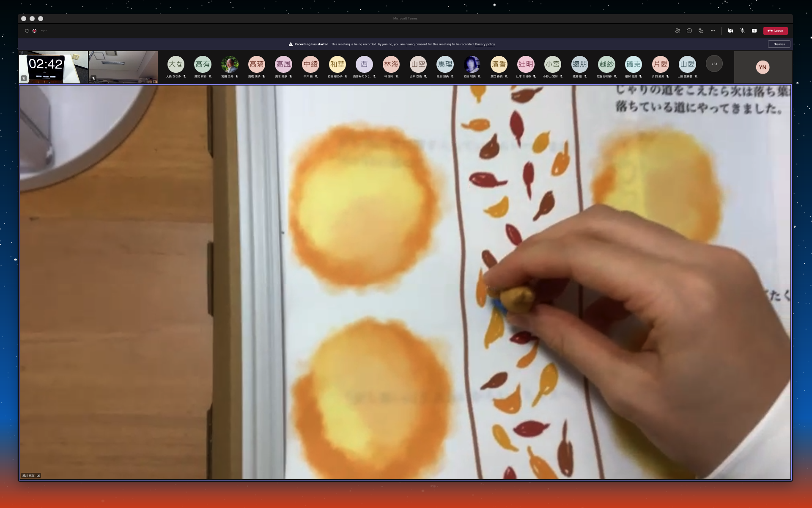Screen dimensions: 812x508
Task: Click the red recording indicator
Action: (x=35, y=31)
